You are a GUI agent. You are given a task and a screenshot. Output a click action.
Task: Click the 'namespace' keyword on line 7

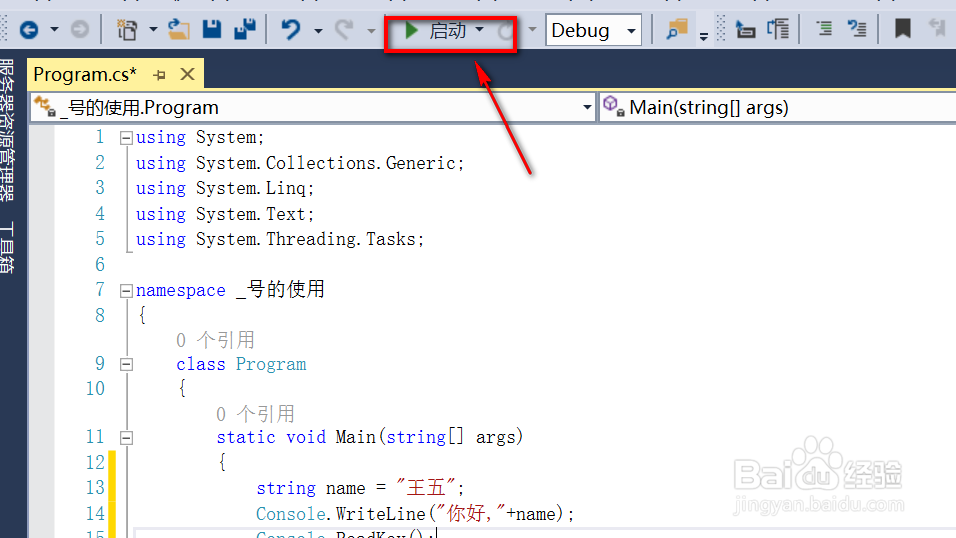180,290
